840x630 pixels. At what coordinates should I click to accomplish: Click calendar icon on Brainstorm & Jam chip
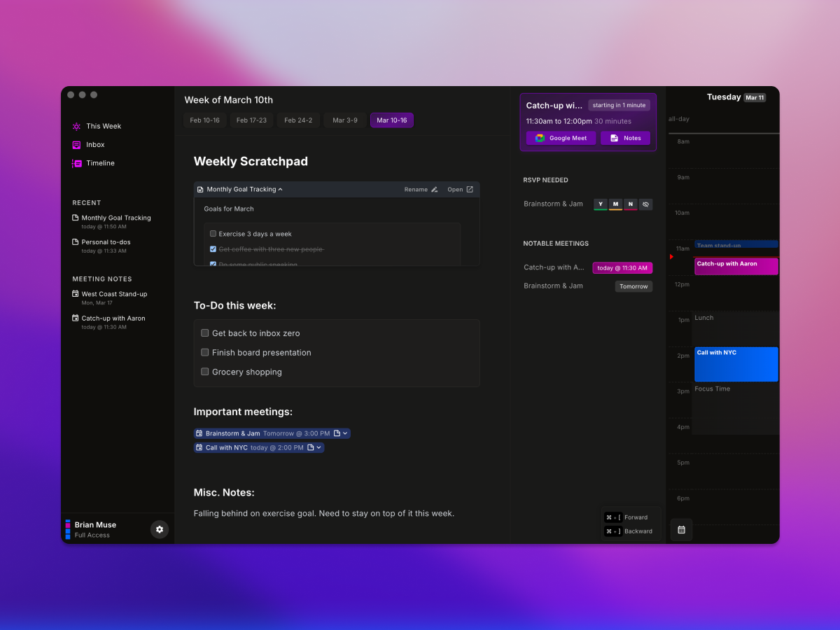[x=199, y=434]
